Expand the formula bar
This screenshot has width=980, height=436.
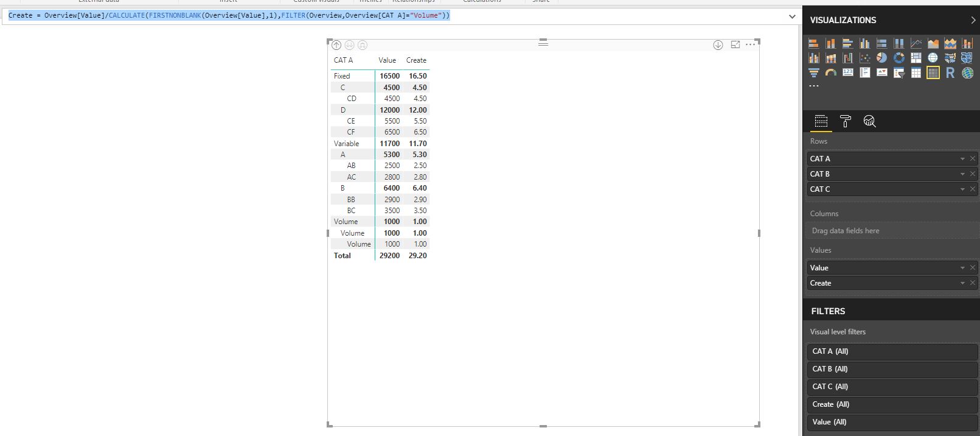click(x=792, y=16)
